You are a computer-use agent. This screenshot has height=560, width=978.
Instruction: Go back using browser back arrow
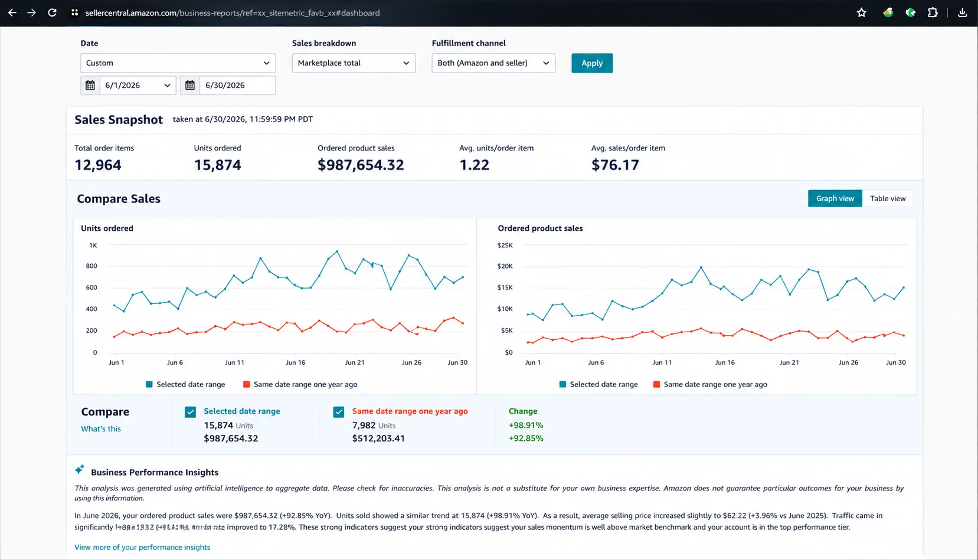coord(12,12)
